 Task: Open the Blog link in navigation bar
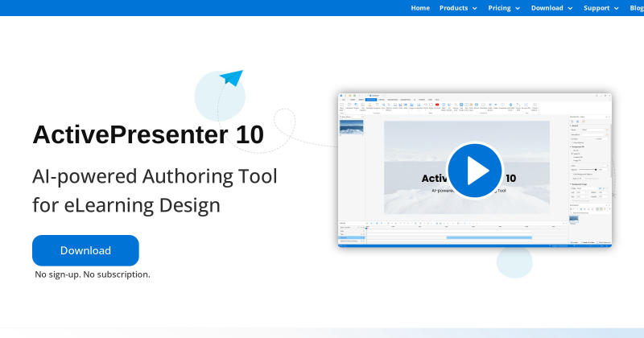[637, 8]
